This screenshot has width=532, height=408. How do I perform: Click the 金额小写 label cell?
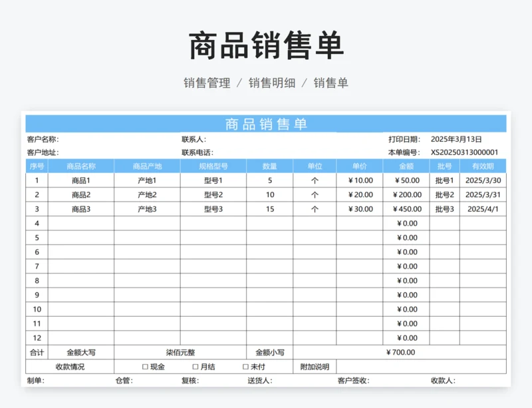tap(270, 352)
